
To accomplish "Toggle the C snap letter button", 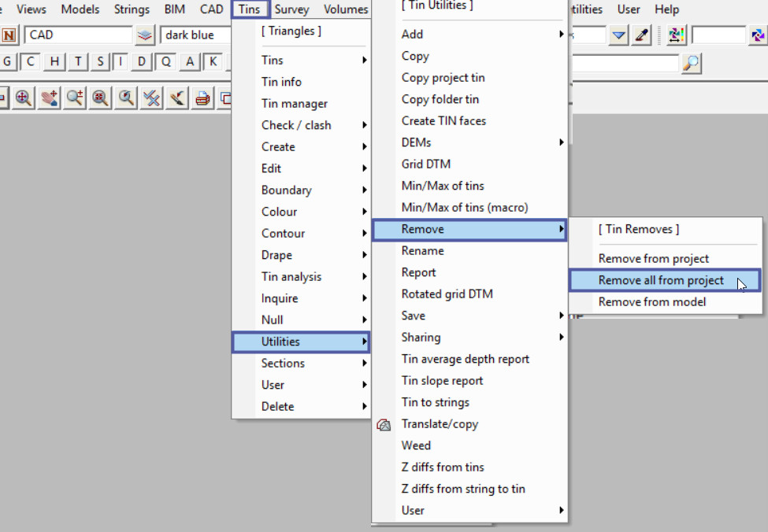I will pyautogui.click(x=31, y=62).
